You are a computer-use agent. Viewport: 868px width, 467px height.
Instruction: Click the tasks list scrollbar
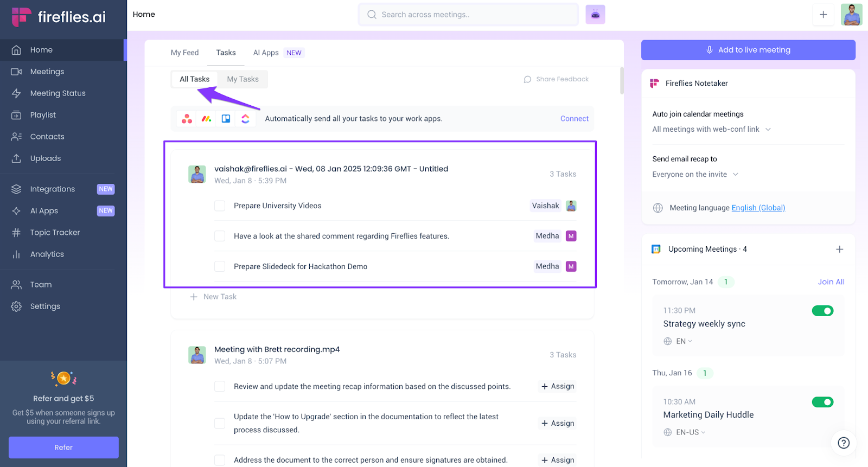[622, 81]
